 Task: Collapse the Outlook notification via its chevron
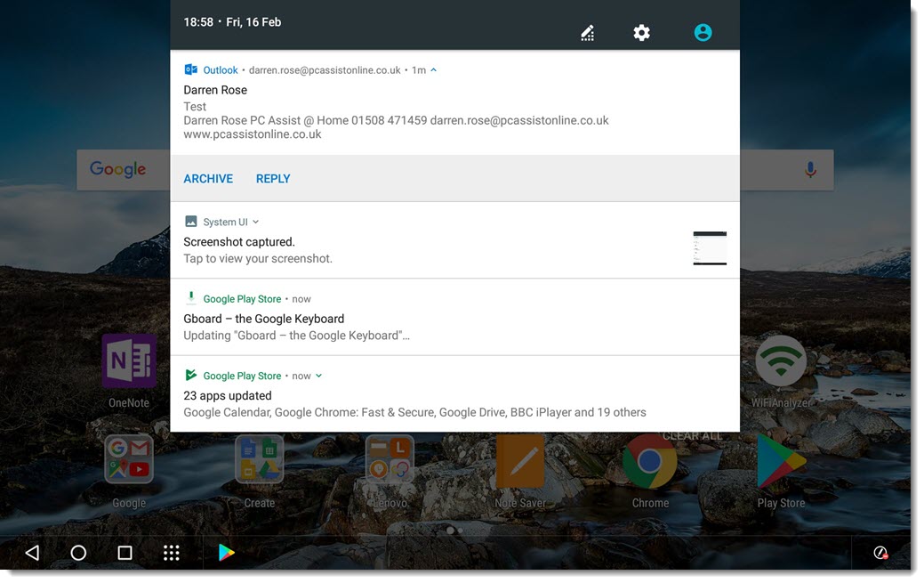pos(433,69)
